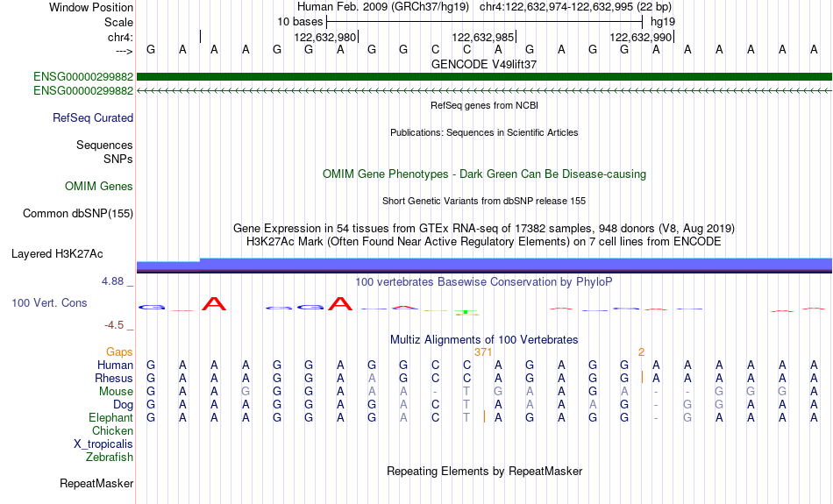Image resolution: width=833 pixels, height=504 pixels.
Task: Open the RepeatMasker track label
Action: point(96,483)
